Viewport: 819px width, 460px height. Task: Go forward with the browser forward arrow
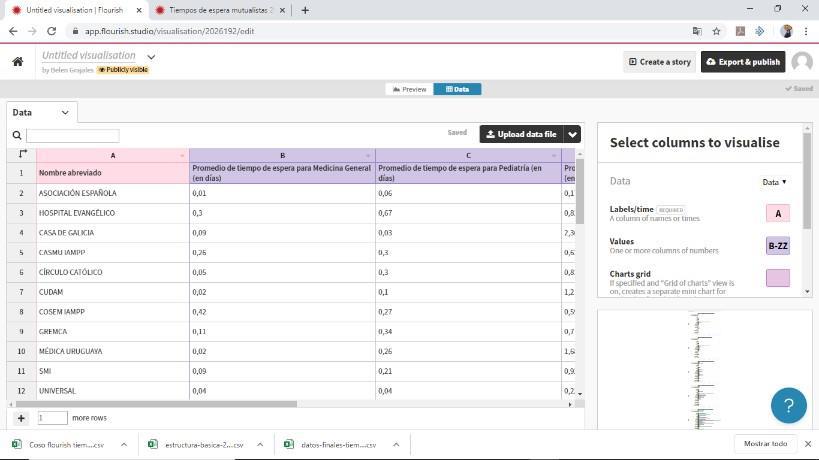click(x=32, y=31)
